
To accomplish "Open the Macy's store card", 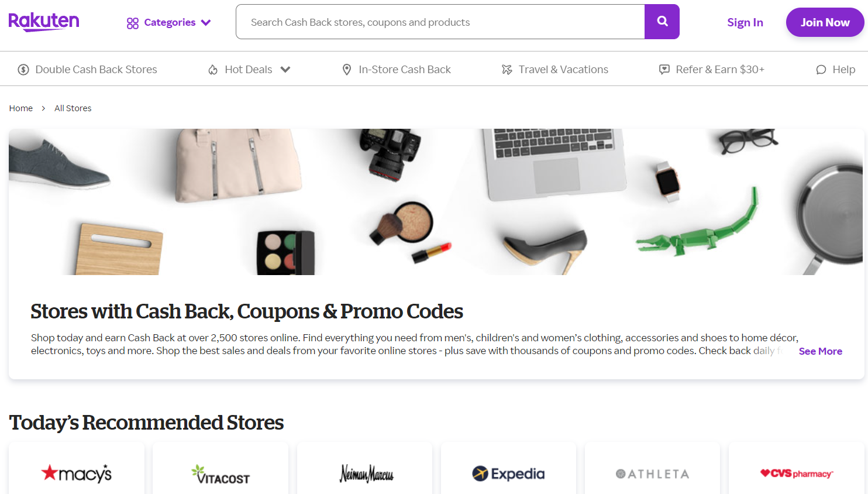I will click(x=76, y=473).
